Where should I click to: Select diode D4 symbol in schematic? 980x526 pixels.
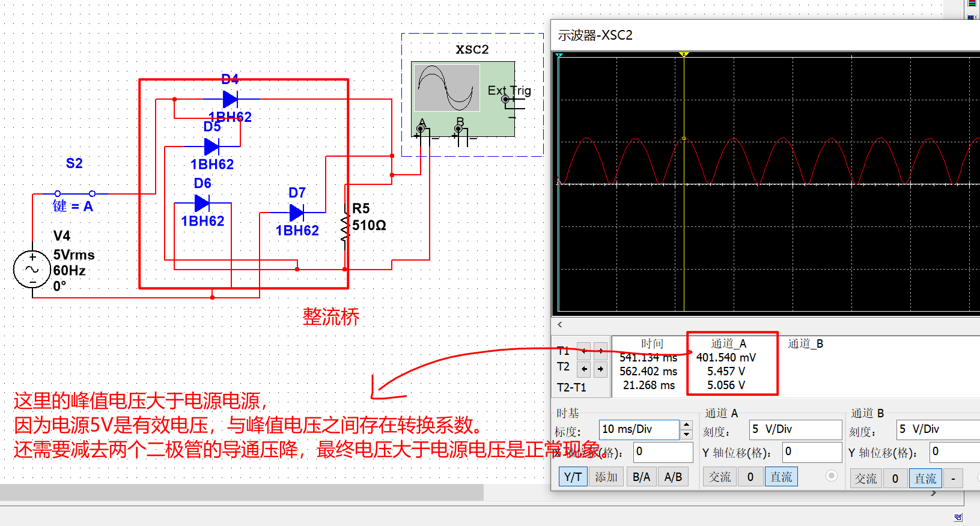pos(230,99)
